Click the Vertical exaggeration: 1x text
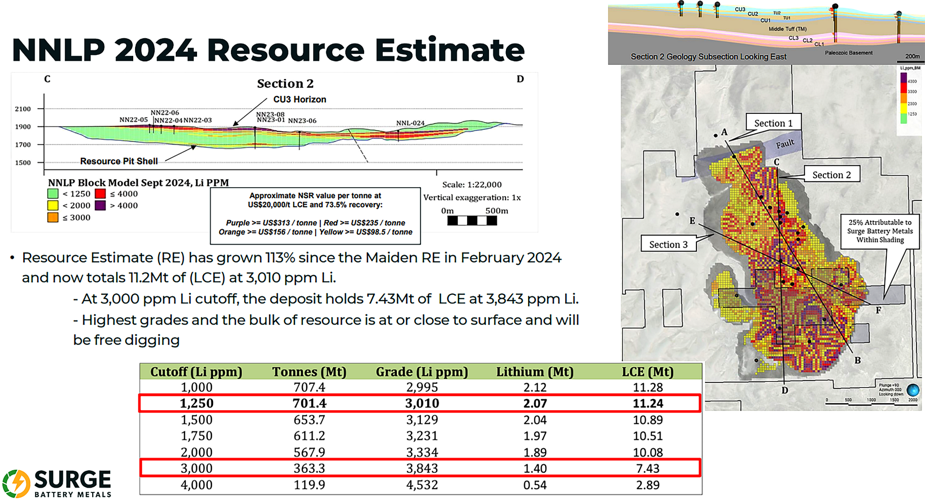 point(472,198)
